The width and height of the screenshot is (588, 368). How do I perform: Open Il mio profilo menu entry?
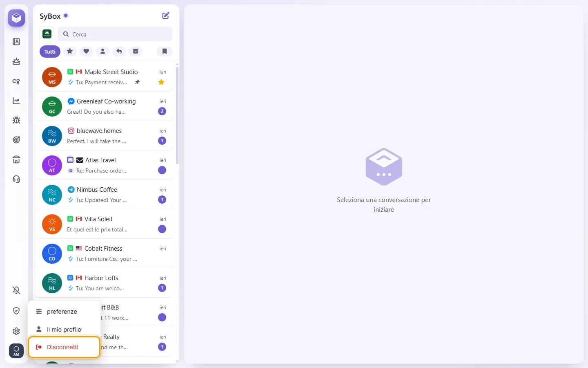coord(64,329)
